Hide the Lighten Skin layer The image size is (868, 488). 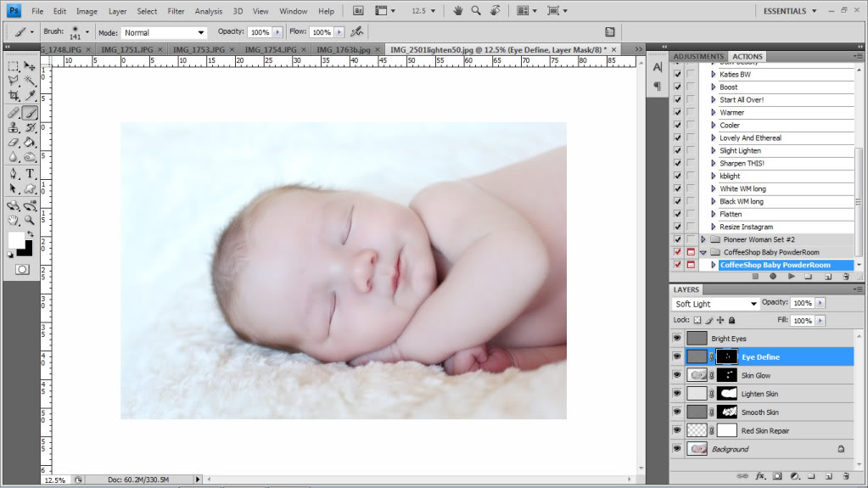click(677, 393)
